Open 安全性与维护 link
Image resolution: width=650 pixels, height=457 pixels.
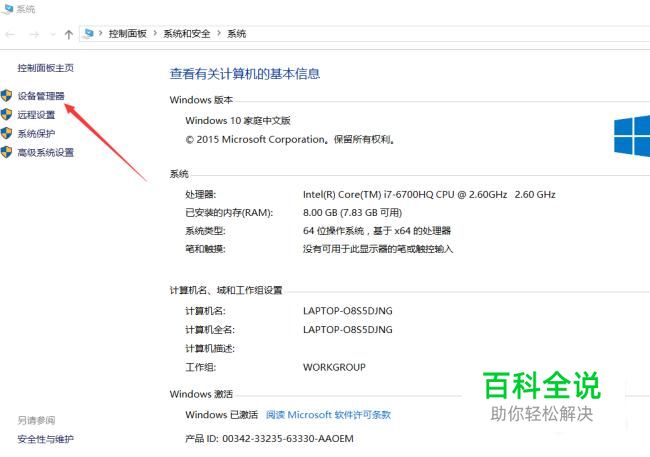click(46, 439)
